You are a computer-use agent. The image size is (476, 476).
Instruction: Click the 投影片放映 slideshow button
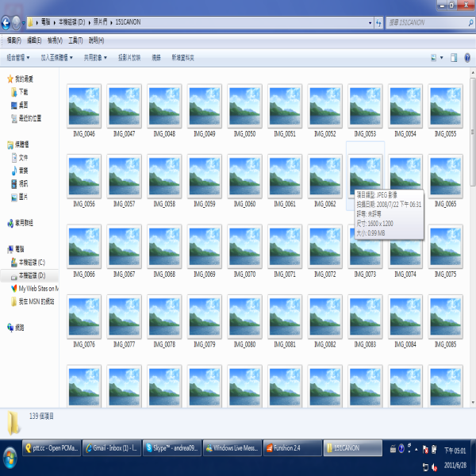tap(129, 57)
